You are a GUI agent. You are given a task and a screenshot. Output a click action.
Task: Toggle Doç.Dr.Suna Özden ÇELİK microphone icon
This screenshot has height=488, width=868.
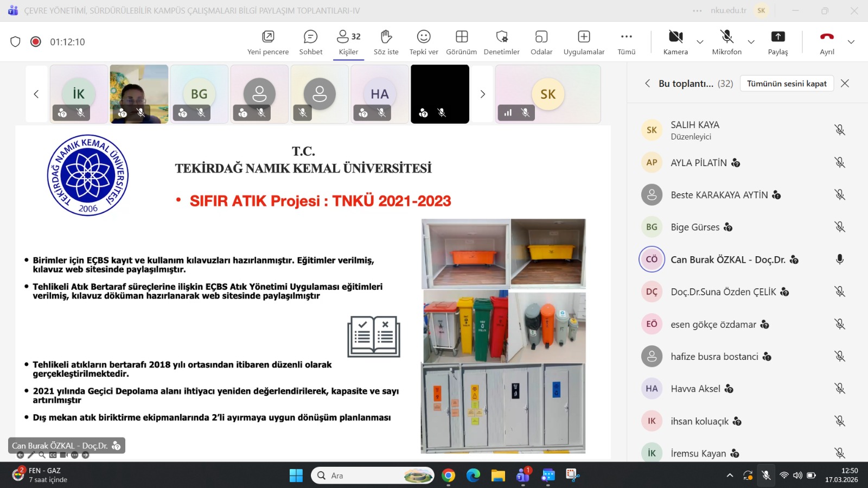(840, 291)
